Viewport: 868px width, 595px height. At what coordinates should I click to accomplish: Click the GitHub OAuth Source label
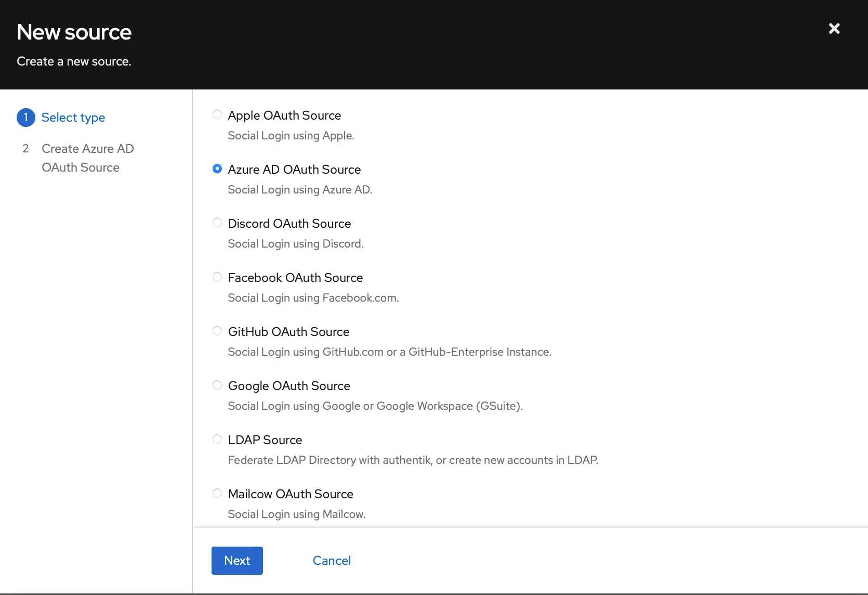pyautogui.click(x=288, y=332)
